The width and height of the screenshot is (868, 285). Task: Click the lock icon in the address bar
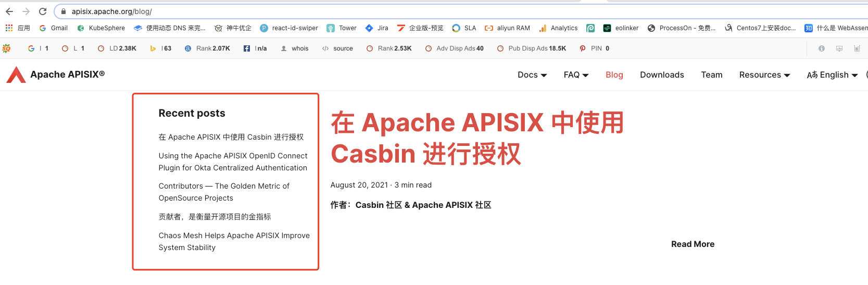click(64, 11)
